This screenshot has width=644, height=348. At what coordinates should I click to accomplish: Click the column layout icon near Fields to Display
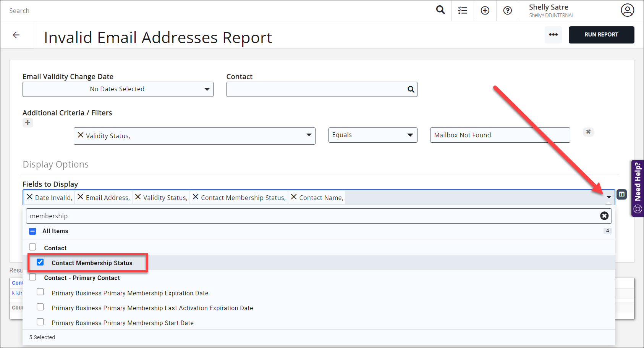(x=621, y=194)
